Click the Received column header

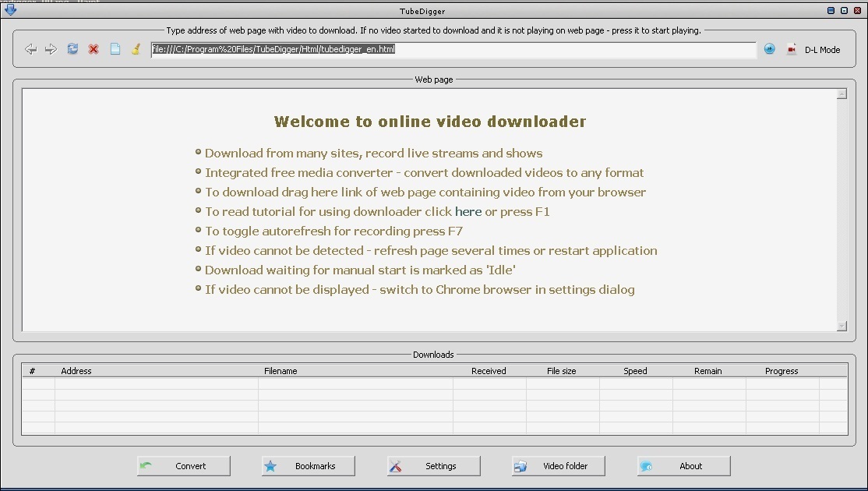tap(489, 371)
